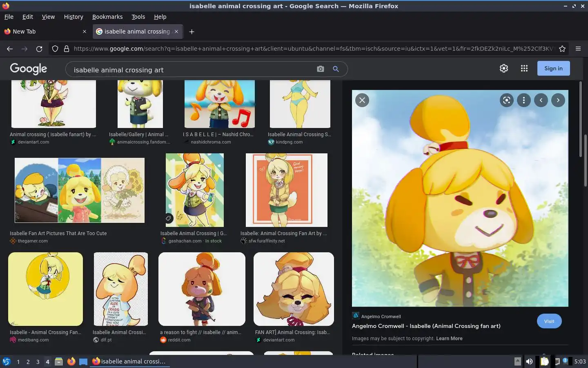Go to previous image in preview
This screenshot has height=368, width=588.
pos(541,100)
